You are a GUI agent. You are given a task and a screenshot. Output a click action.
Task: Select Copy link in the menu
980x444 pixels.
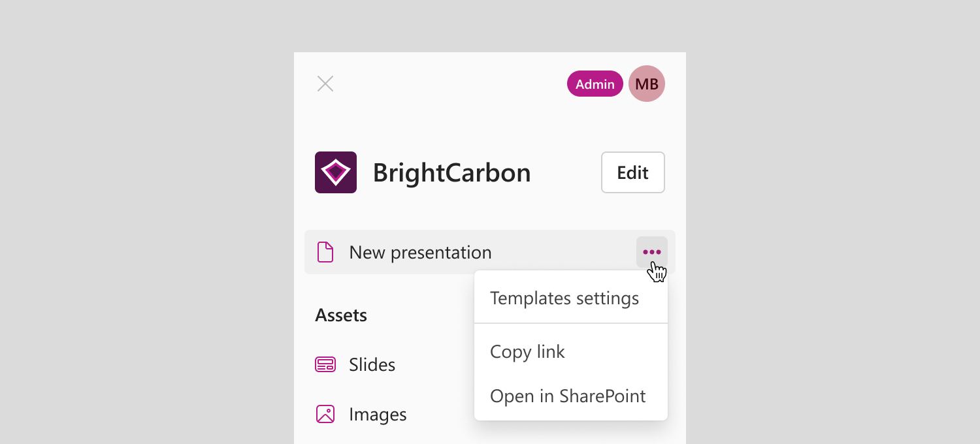click(527, 351)
